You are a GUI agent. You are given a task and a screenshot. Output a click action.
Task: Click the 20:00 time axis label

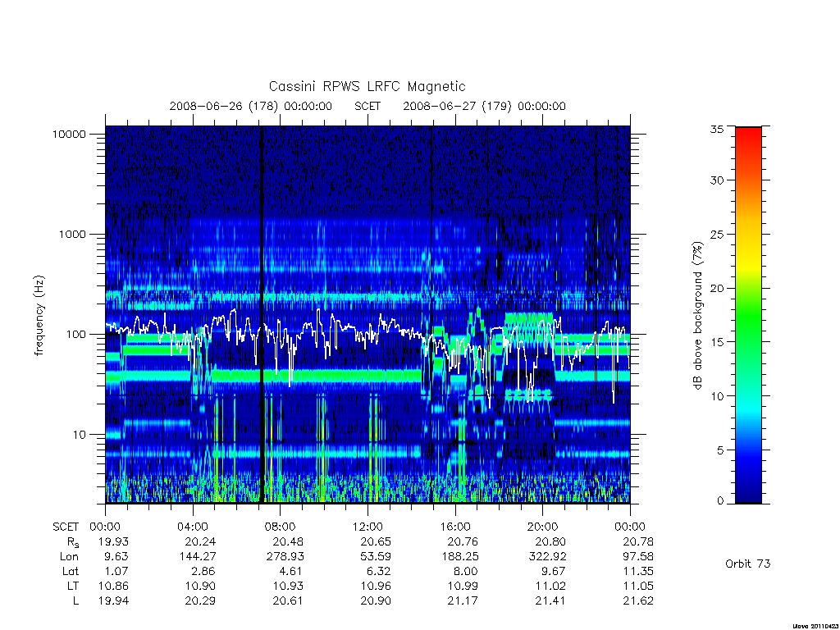click(543, 527)
